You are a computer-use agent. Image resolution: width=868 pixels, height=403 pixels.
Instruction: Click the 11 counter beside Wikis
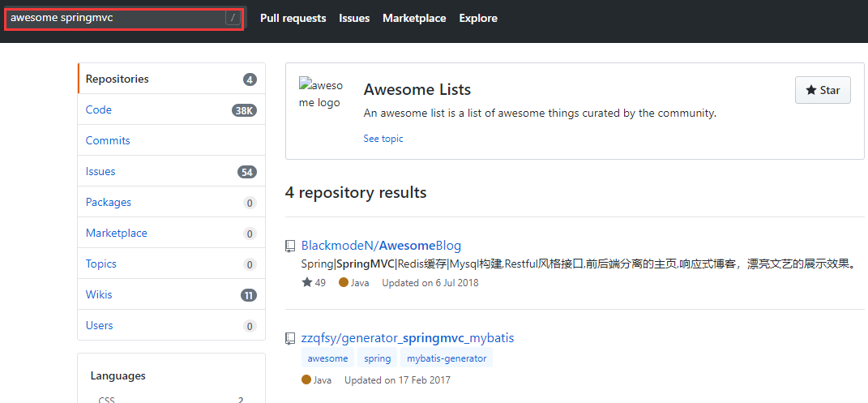coord(249,295)
